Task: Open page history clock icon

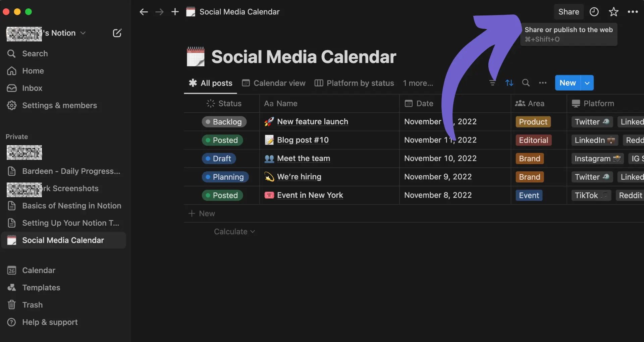Action: tap(594, 12)
